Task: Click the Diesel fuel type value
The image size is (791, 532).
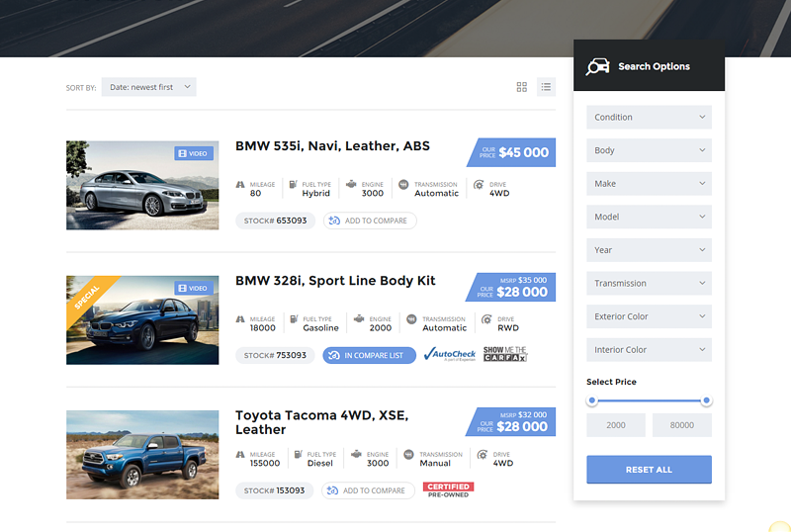Action: tap(319, 464)
